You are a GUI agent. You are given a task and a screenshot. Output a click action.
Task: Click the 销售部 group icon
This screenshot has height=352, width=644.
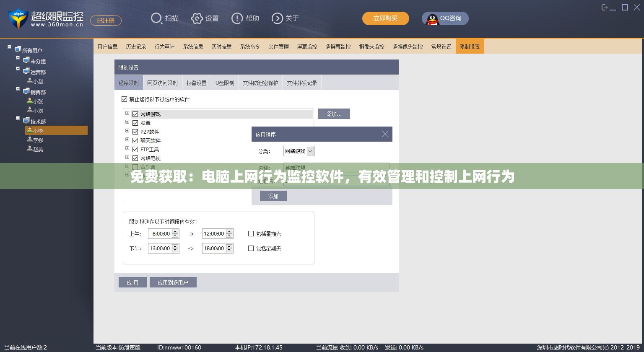[26, 91]
